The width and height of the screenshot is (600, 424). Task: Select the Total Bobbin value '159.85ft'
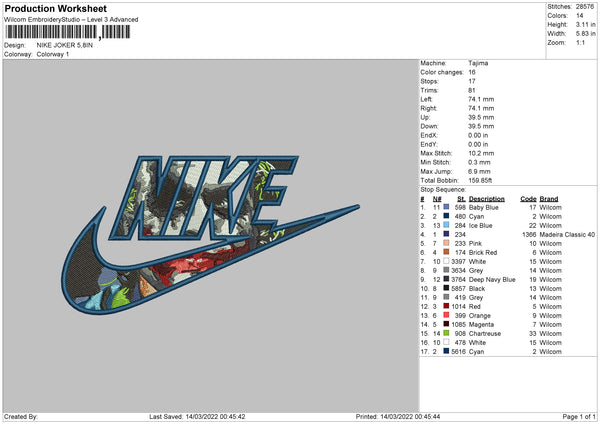pyautogui.click(x=480, y=180)
